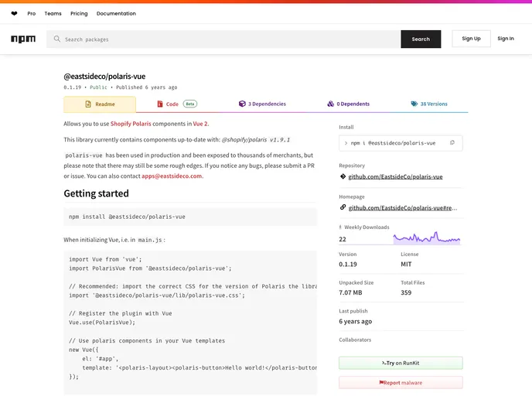Click the import Vue from 'vue'; code line
This screenshot has height=396, width=532.
pyautogui.click(x=105, y=259)
